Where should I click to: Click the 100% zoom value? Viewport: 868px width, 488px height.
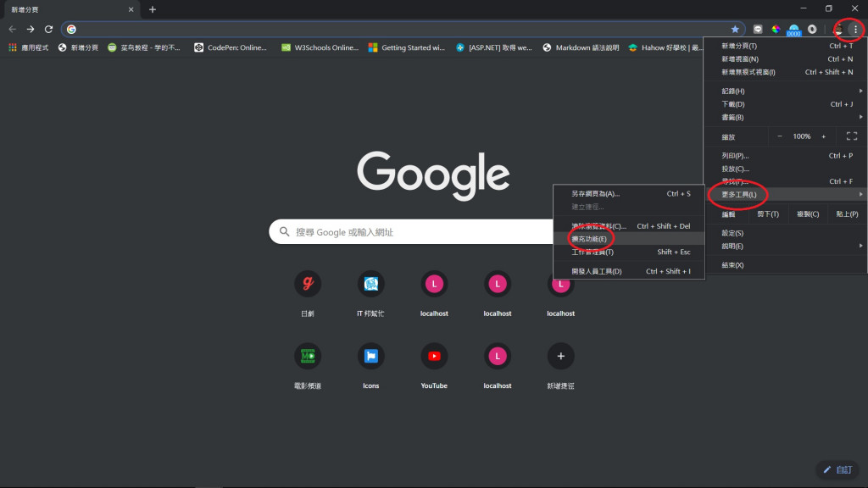pyautogui.click(x=802, y=136)
